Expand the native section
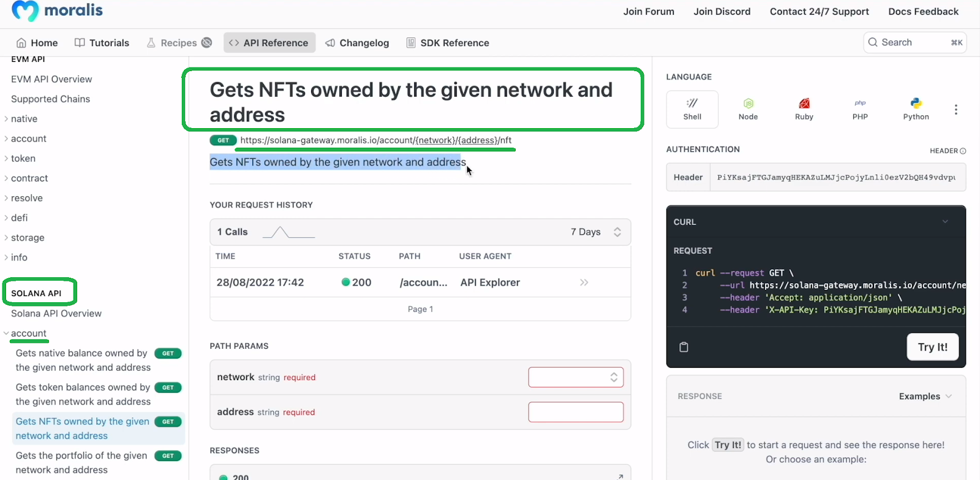 tap(22, 119)
